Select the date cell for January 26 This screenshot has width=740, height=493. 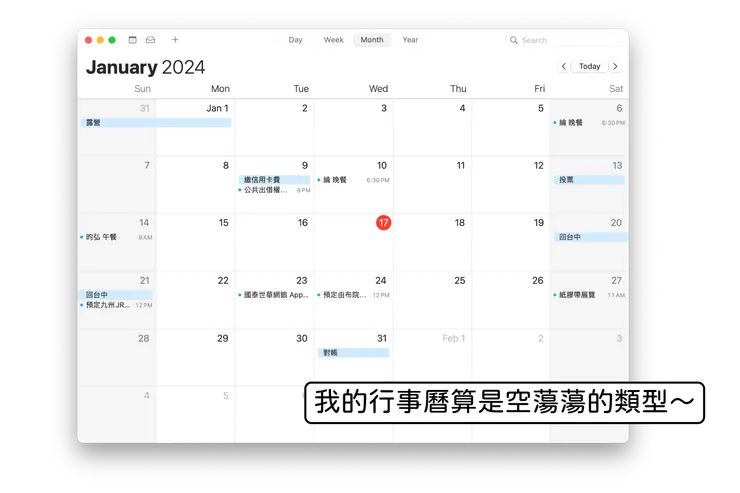tap(510, 300)
